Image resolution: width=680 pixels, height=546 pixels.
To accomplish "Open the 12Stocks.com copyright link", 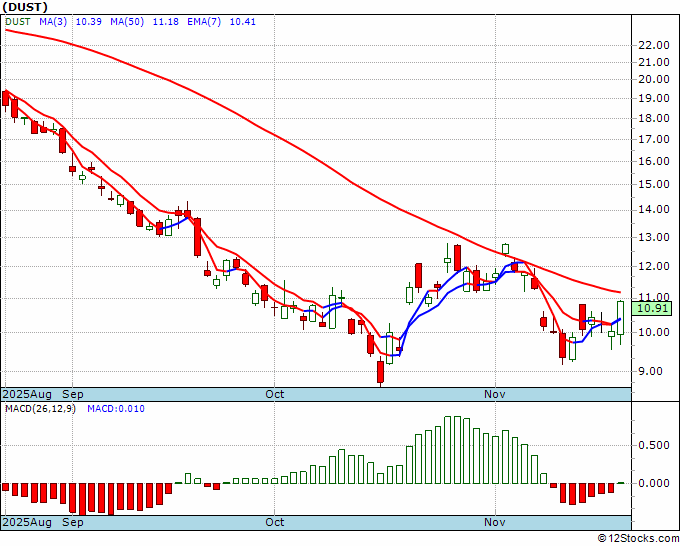I will pyautogui.click(x=638, y=539).
